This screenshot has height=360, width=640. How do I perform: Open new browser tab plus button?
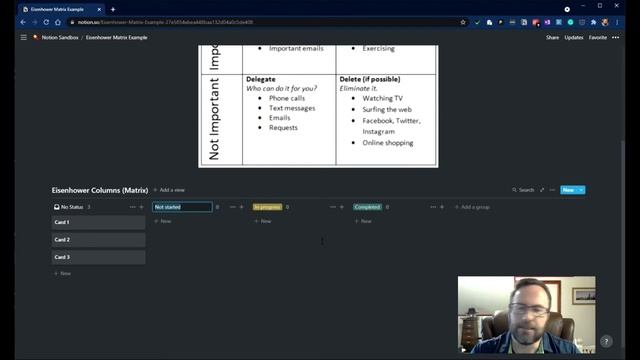113,9
